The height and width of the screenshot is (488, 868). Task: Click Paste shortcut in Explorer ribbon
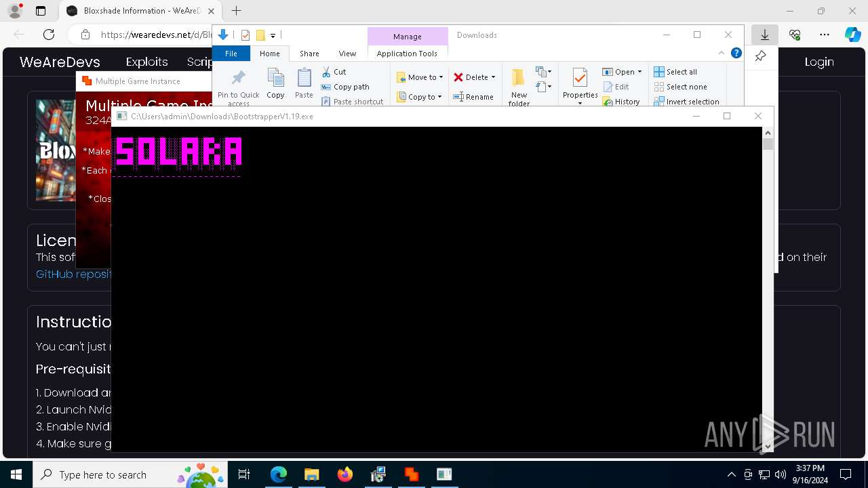tap(353, 102)
